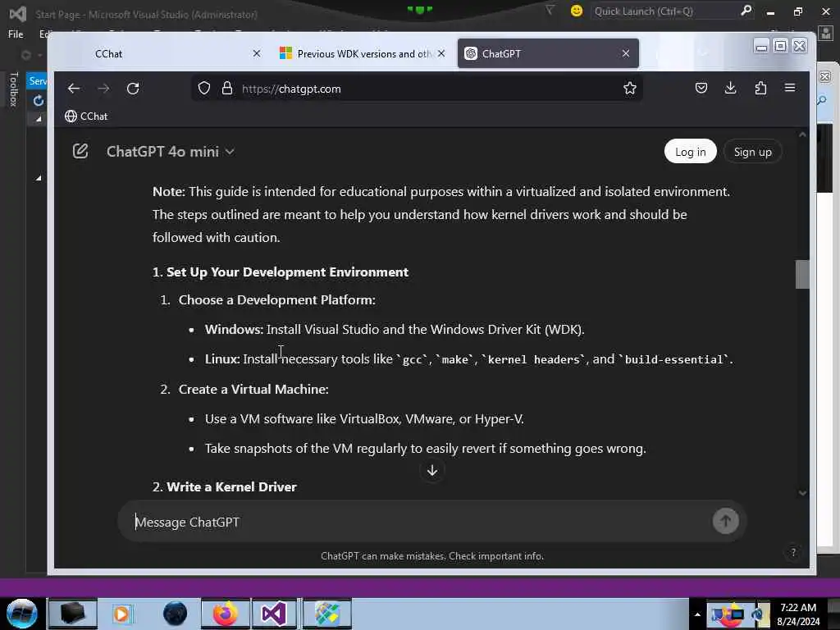Open the CChat bookmark in bookmarks toolbar
This screenshot has height=630, width=840.
pos(86,116)
